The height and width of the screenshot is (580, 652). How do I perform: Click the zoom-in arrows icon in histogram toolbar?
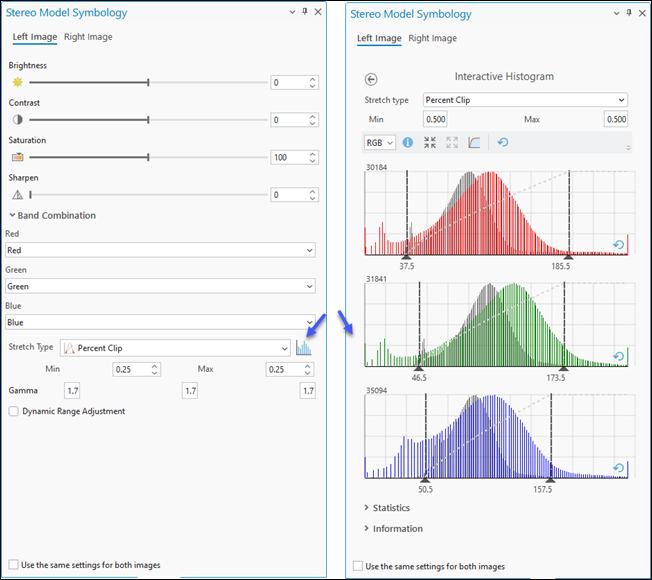(430, 143)
